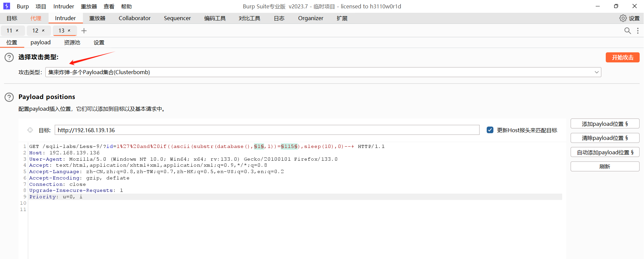
Task: Switch to the 代理 tab
Action: [36, 18]
